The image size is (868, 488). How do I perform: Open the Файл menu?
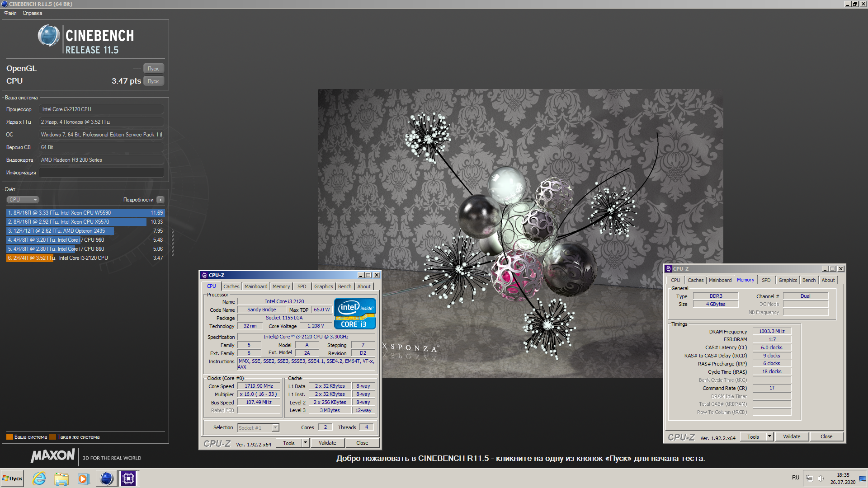click(10, 13)
